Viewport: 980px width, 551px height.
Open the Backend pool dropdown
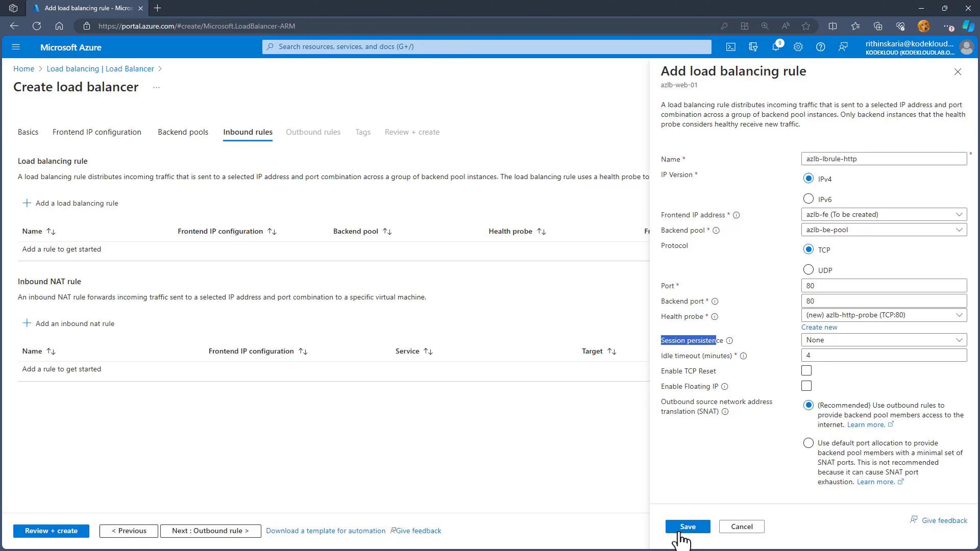[x=884, y=230]
